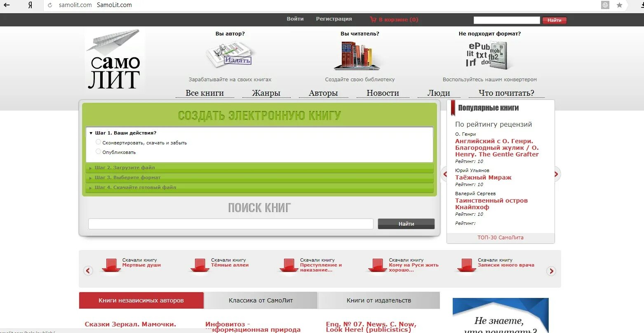Open 'Таинственный остров Кнайпхоф' book link
The width and height of the screenshot is (644, 333).
tap(491, 204)
